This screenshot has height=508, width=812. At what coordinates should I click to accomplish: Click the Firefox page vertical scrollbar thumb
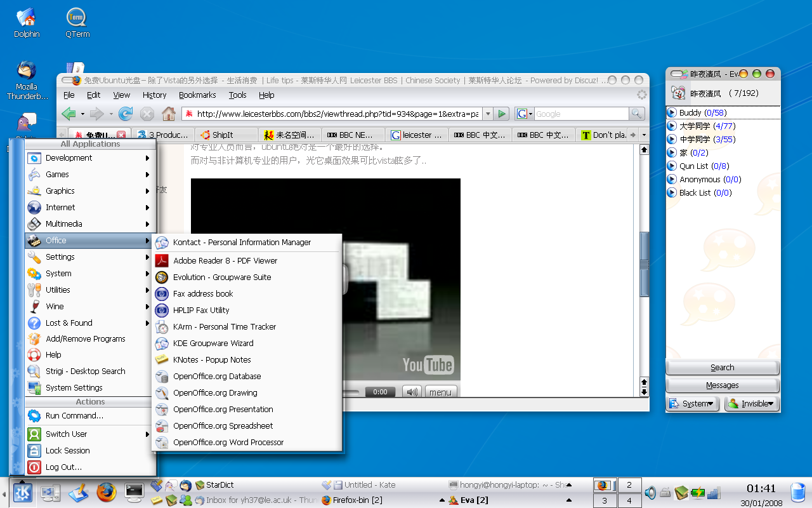tap(645, 264)
